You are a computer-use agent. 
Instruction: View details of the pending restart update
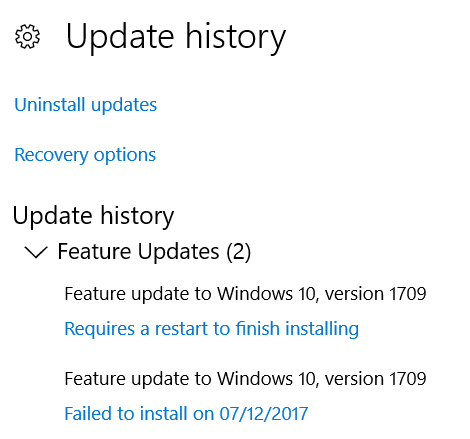[212, 329]
